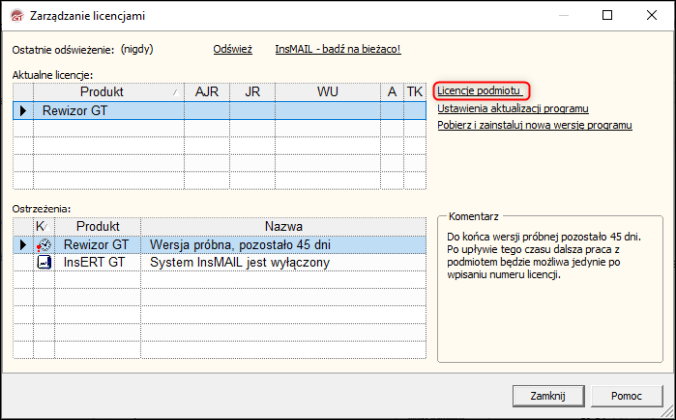Click the InsMAIL disabled status icon
The width and height of the screenshot is (676, 420).
[43, 262]
